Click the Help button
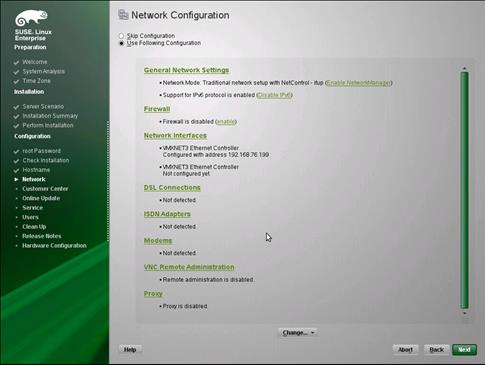Image resolution: width=485 pixels, height=365 pixels. (130, 350)
